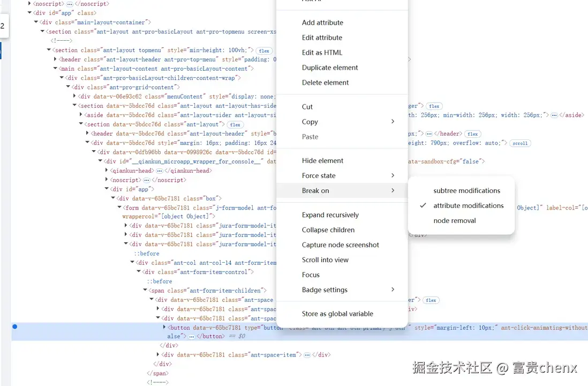Select Focus in the context menu

[x=342, y=275]
